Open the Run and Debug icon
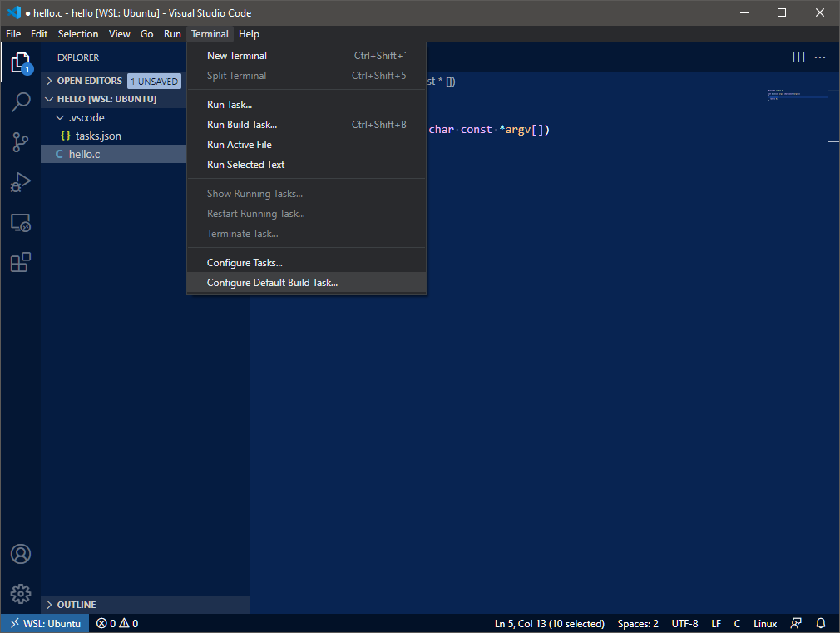 (x=20, y=182)
